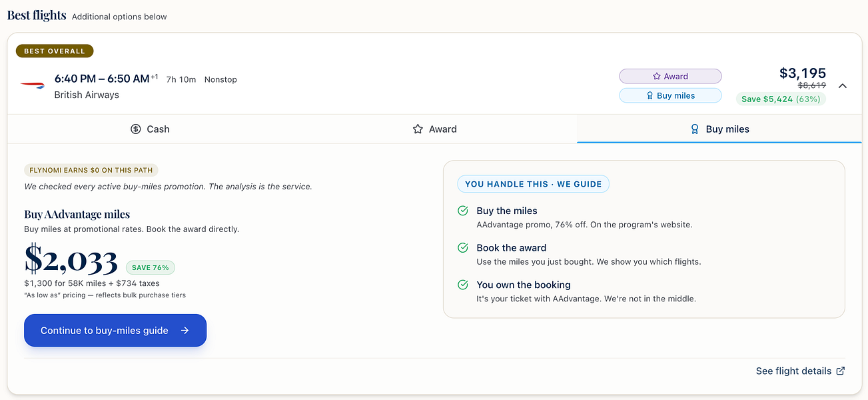Click the SAVE 76% badge
The height and width of the screenshot is (400, 868).
(x=151, y=267)
